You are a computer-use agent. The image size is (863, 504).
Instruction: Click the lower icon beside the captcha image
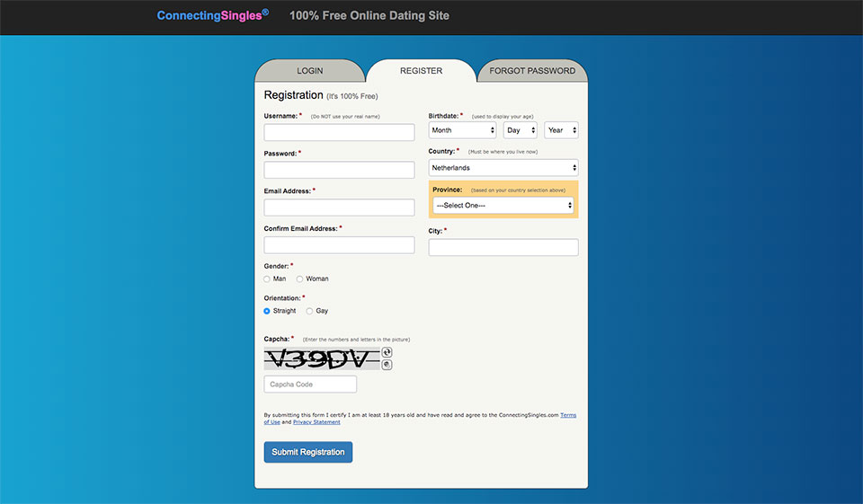coord(387,365)
